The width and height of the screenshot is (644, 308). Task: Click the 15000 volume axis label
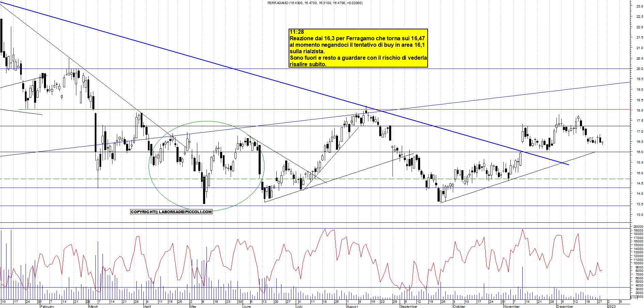point(638,245)
